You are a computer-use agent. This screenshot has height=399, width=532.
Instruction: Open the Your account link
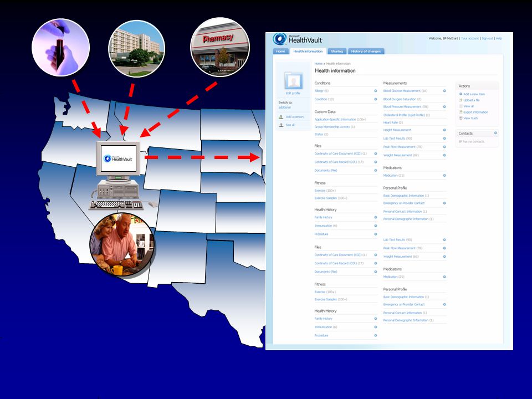tap(470, 38)
